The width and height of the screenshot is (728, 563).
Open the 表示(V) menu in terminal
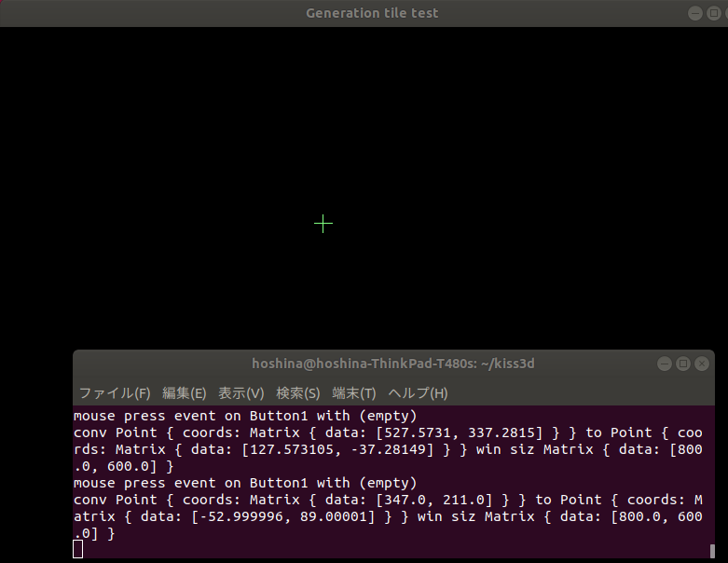241,393
